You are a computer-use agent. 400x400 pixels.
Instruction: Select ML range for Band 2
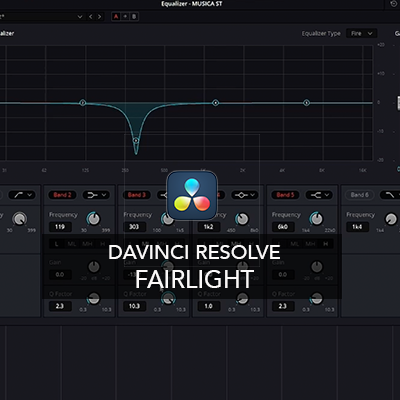[x=72, y=244]
